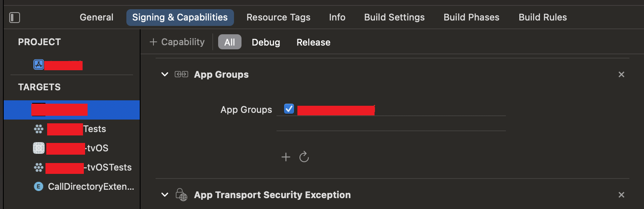Select the Signing & Capabilities tab
Image resolution: width=644 pixels, height=209 pixels.
(180, 18)
